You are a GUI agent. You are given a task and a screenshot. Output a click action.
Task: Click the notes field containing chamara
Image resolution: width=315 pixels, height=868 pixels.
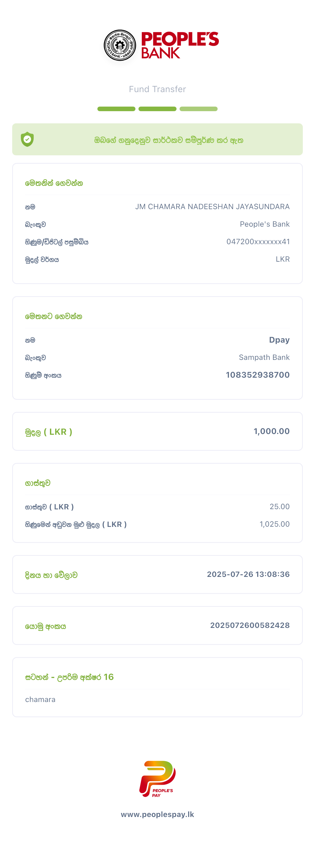(x=40, y=699)
